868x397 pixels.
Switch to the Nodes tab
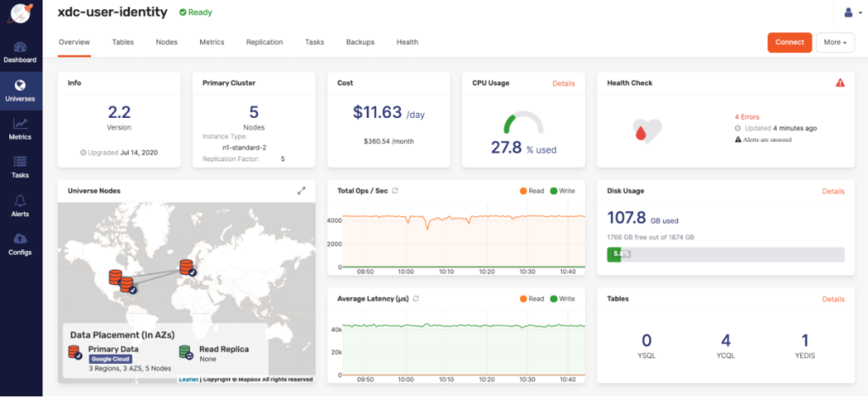[x=167, y=42]
